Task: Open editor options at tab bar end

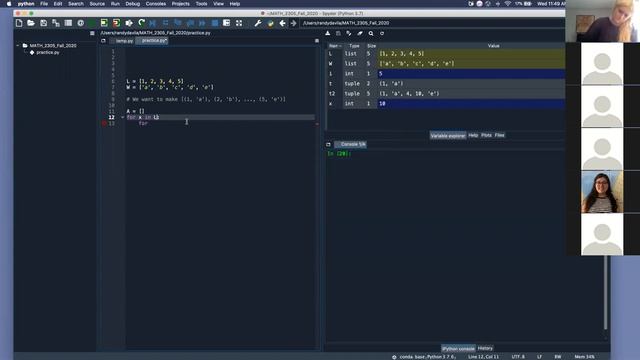Action: [317, 41]
